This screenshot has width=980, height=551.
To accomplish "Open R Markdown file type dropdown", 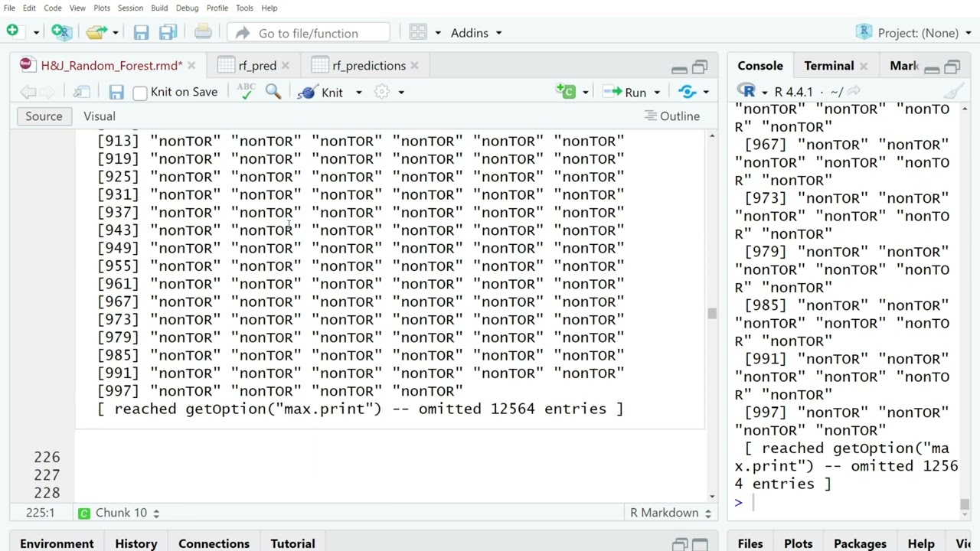I will (x=671, y=513).
